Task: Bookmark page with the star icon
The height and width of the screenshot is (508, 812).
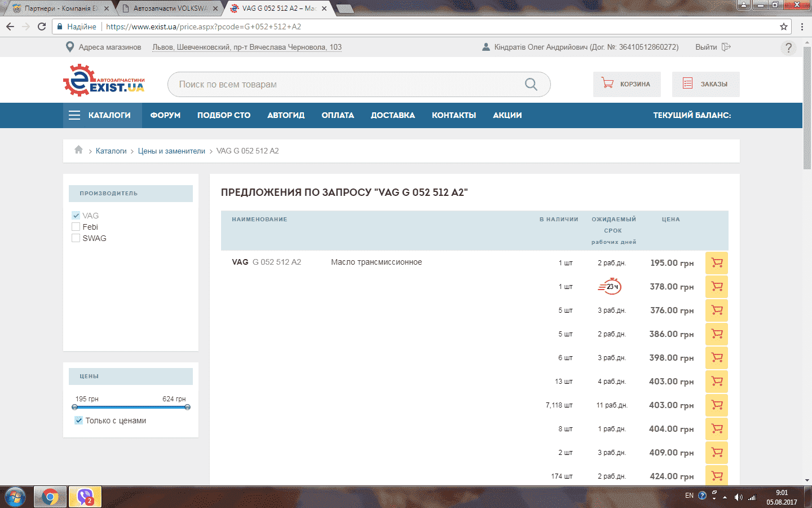Action: click(x=783, y=27)
